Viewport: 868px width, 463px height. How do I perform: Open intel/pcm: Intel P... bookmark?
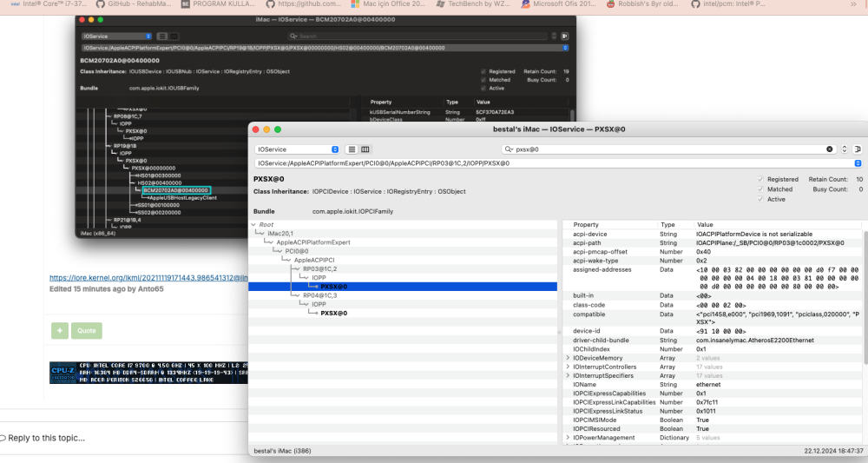728,3
